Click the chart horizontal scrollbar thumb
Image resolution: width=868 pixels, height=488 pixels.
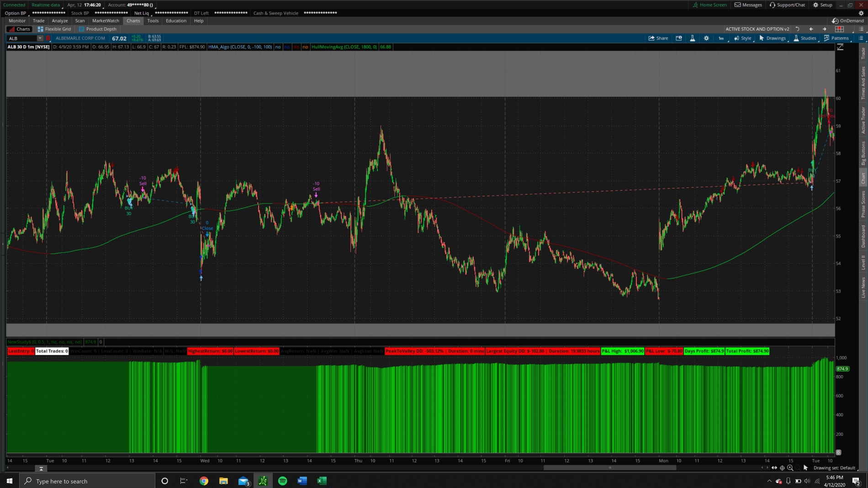[609, 467]
